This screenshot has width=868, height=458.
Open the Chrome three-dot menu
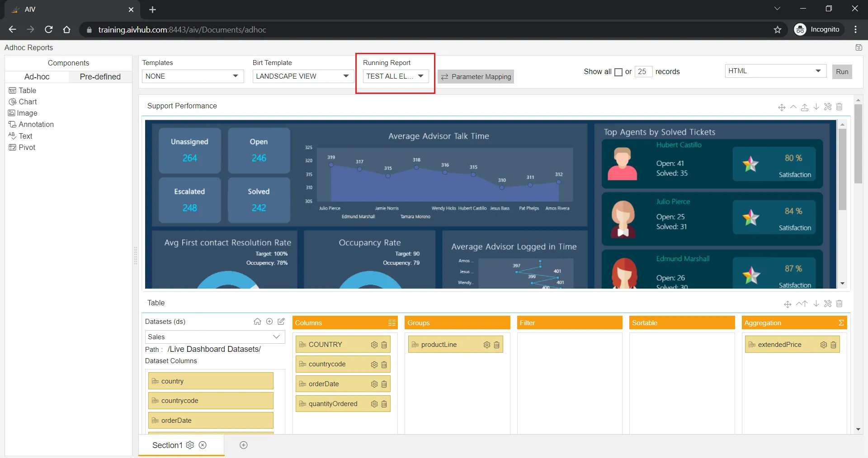tap(855, 30)
